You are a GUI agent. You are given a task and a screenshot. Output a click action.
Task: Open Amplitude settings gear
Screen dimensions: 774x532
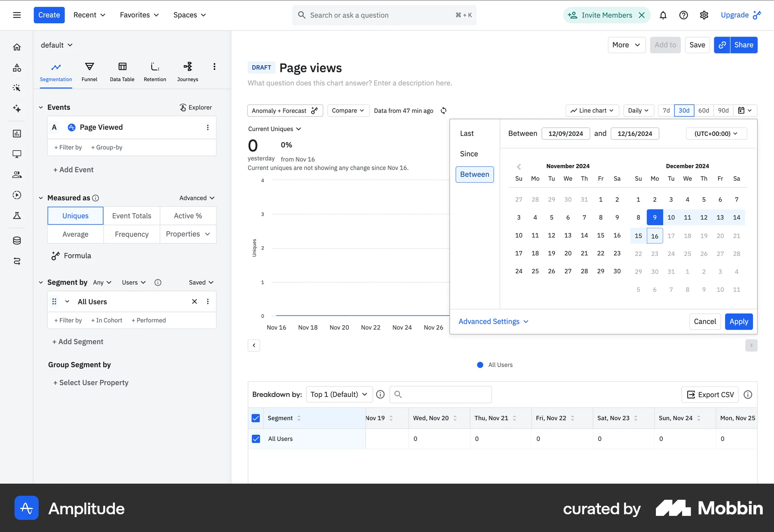coord(704,15)
